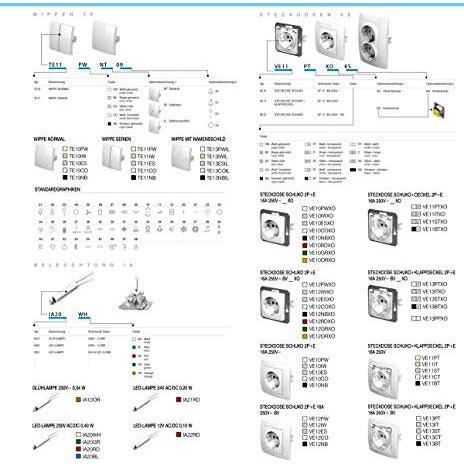Click the TE11 type code heading
This screenshot has height=464, width=464.
[x=55, y=65]
